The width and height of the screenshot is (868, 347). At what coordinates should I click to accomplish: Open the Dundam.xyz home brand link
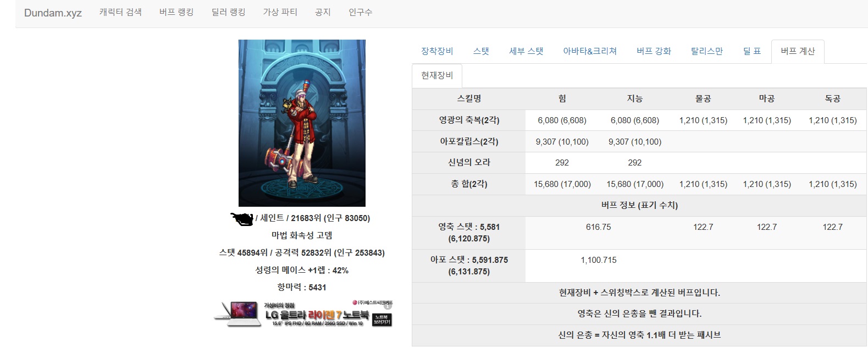[x=53, y=13]
